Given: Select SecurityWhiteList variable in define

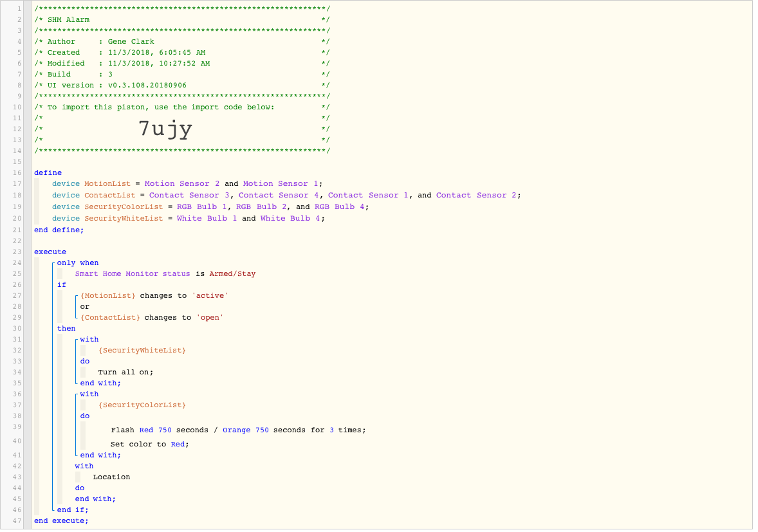Looking at the screenshot, I should [124, 219].
